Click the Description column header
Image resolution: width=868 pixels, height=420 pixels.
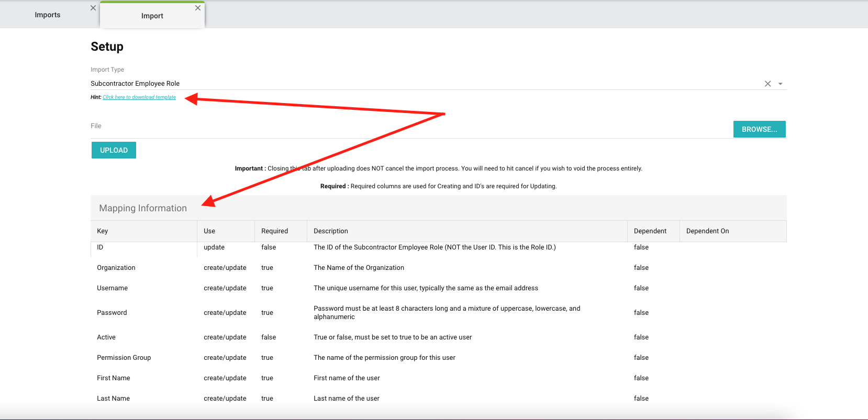(330, 231)
